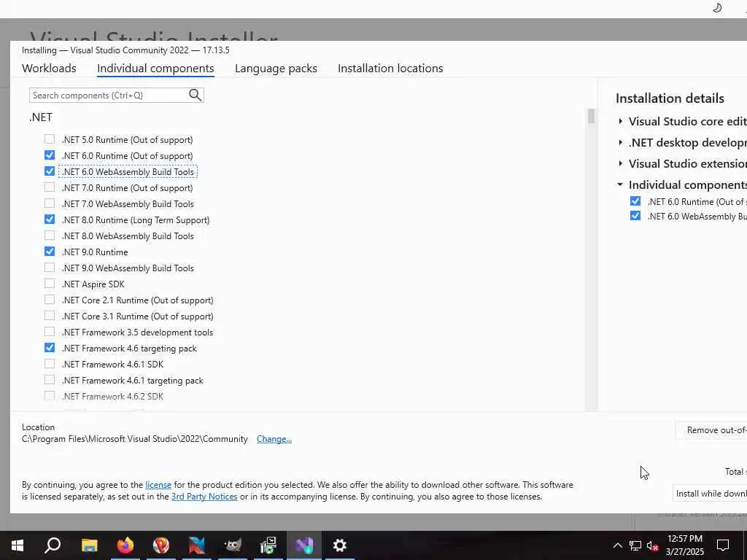
Task: Check .NET Core 3.1 Runtime checkbox
Action: click(50, 316)
